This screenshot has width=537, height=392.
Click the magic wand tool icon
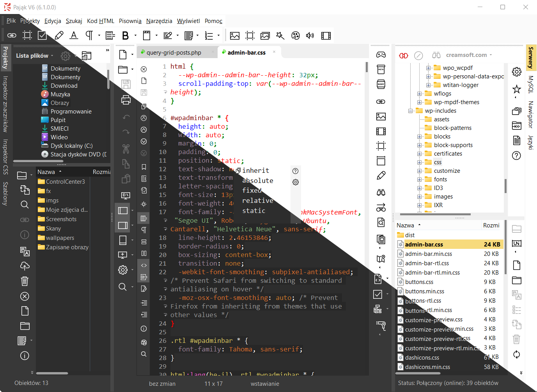280,36
